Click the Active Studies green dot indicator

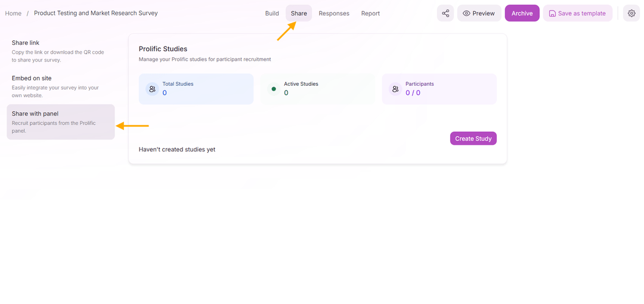click(274, 89)
